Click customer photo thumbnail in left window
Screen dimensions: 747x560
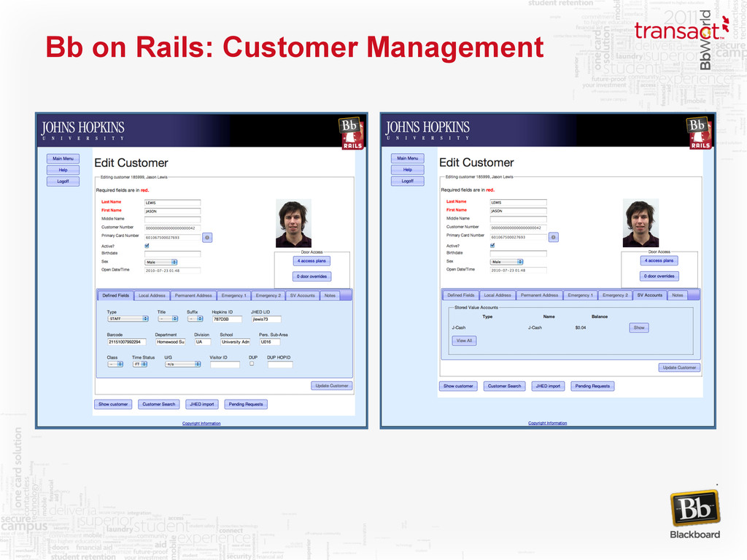tap(293, 223)
